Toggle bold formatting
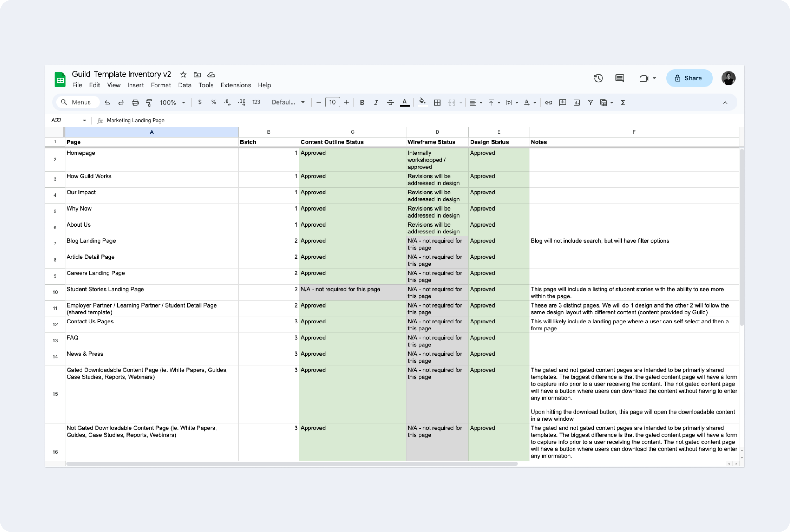The height and width of the screenshot is (532, 790). pyautogui.click(x=362, y=103)
